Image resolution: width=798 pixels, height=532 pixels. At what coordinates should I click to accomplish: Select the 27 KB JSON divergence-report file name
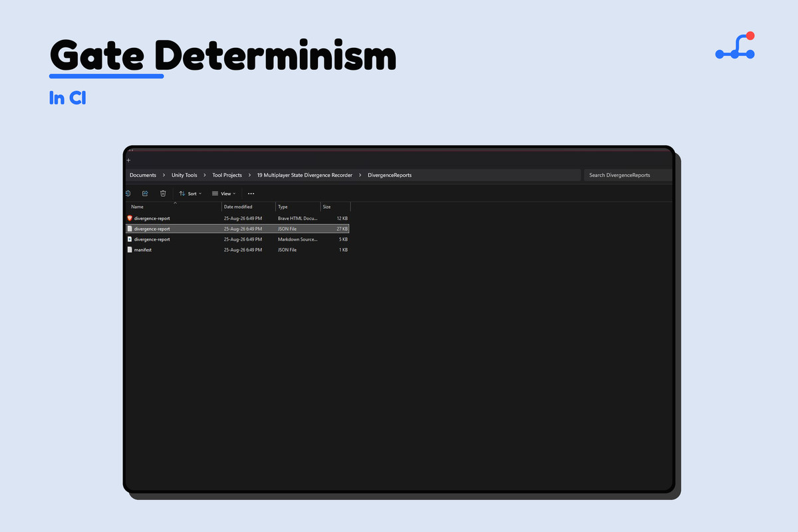pyautogui.click(x=152, y=229)
